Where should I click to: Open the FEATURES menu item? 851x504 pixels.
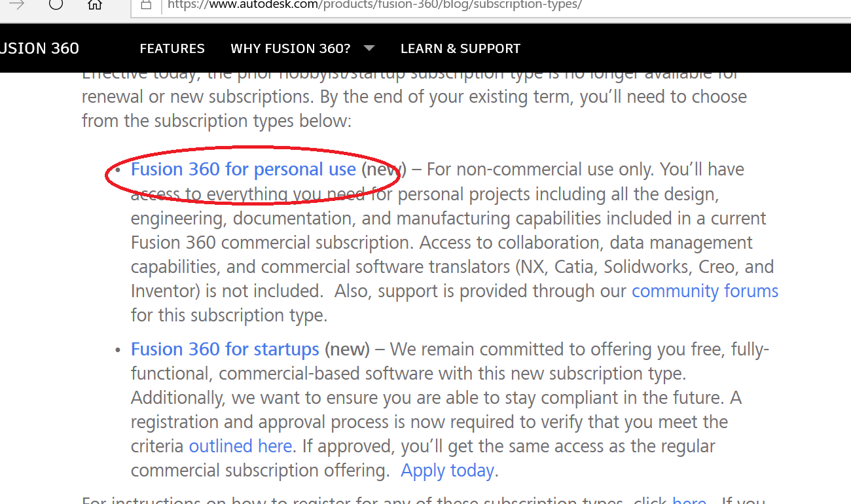click(x=172, y=48)
